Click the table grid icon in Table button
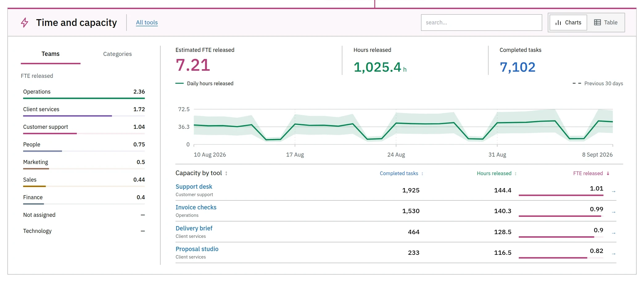The height and width of the screenshot is (282, 644). (x=597, y=23)
